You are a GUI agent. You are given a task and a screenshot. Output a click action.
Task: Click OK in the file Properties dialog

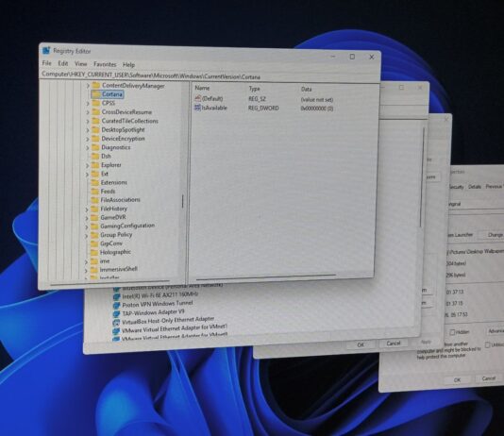(x=457, y=379)
